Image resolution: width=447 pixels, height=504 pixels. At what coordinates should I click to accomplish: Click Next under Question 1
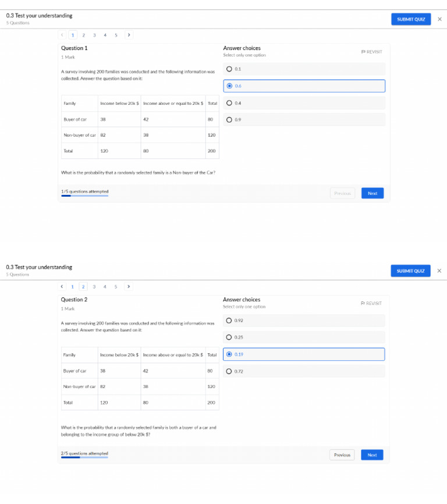pos(372,193)
